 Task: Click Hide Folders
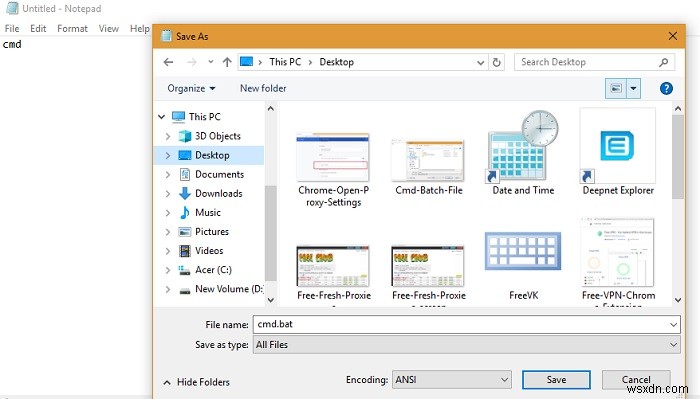pos(196,382)
